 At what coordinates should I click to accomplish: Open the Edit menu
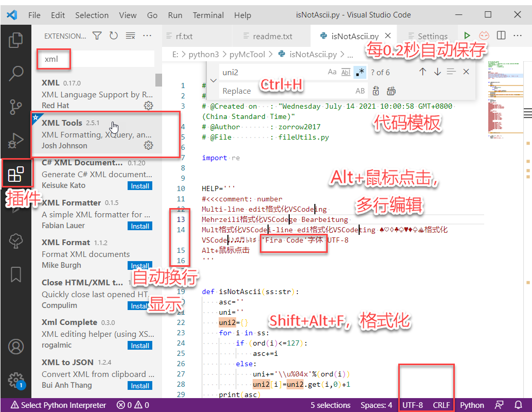click(58, 15)
